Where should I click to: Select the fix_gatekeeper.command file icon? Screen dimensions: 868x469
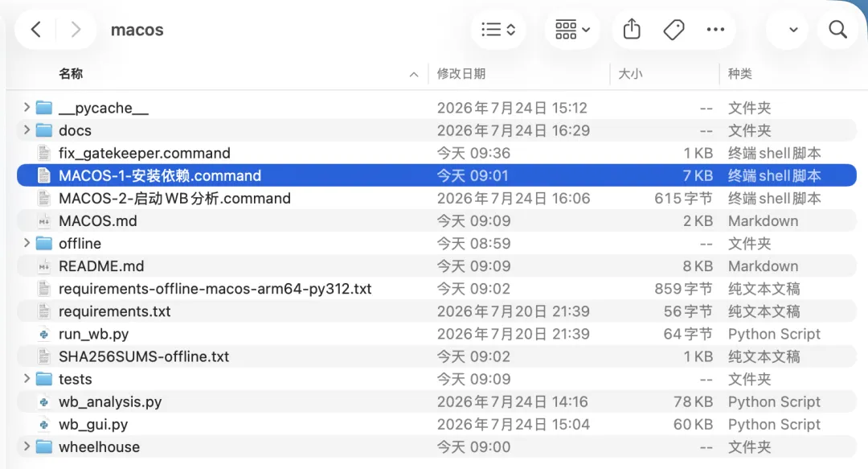tap(43, 153)
